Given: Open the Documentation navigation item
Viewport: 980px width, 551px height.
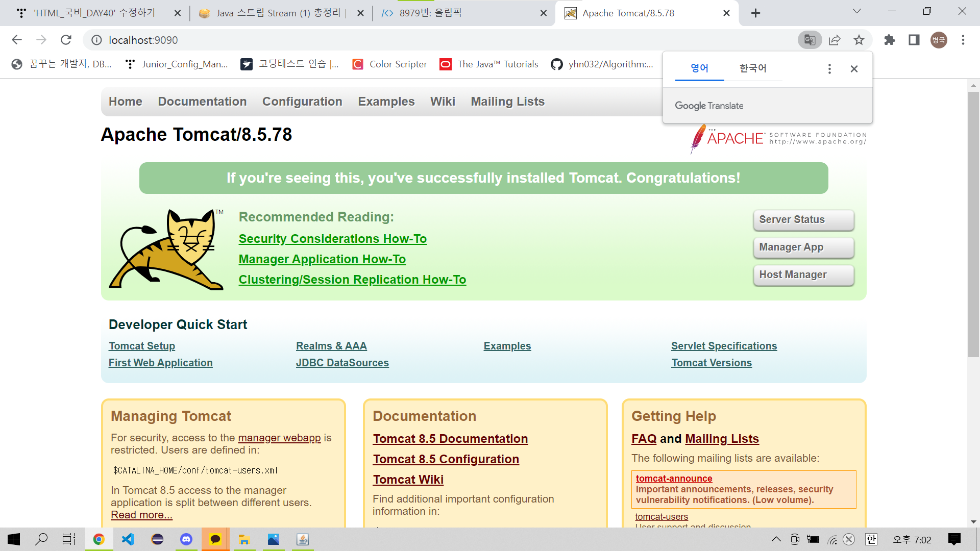Looking at the screenshot, I should click(202, 102).
